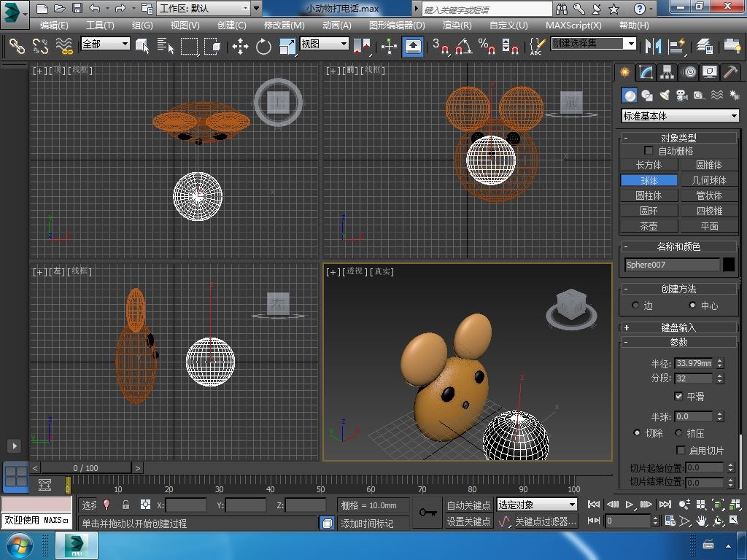
Task: Toggle the 3D Snaps button
Action: click(441, 46)
